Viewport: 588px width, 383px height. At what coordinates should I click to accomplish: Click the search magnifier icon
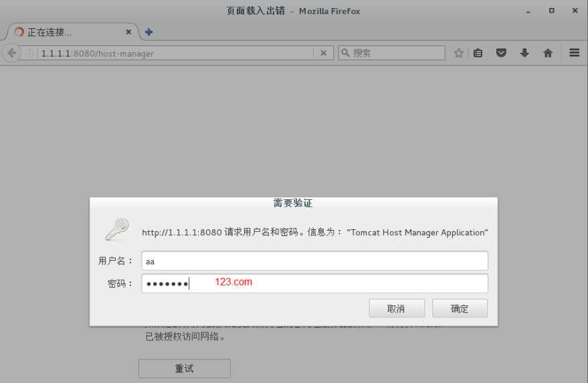coord(345,53)
